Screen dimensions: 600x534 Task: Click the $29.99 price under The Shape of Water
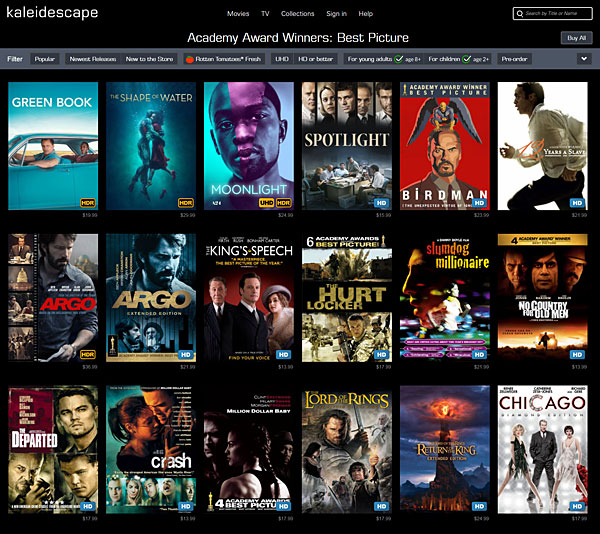click(x=188, y=215)
